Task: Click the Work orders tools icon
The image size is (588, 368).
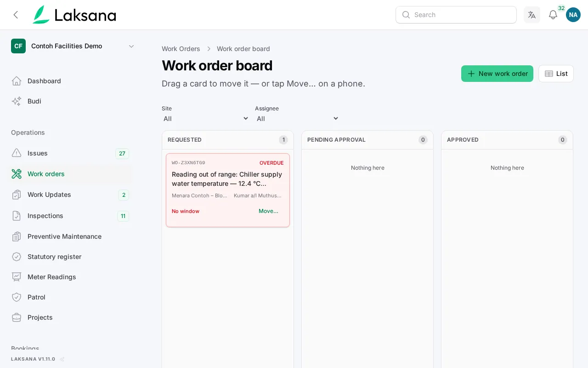Action: (17, 174)
